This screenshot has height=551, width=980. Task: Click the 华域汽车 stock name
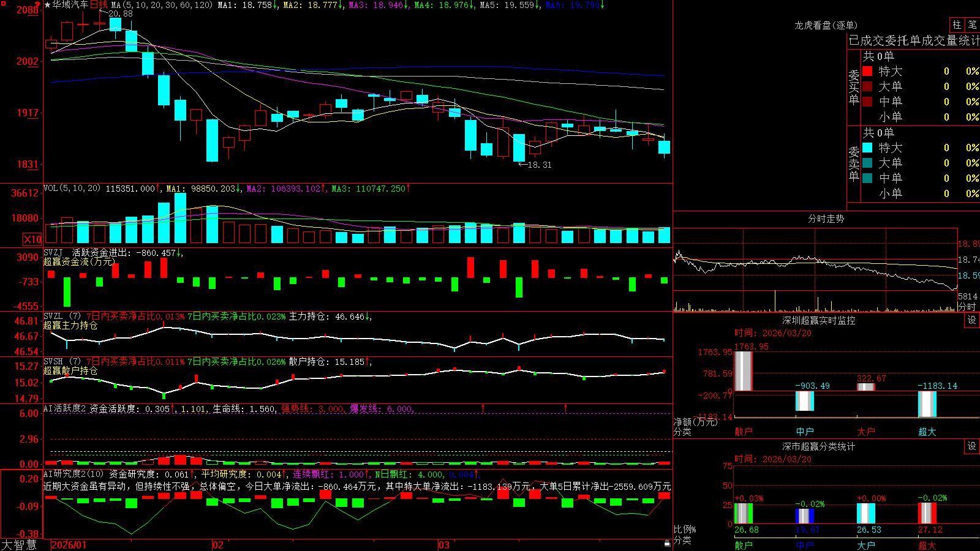tap(70, 5)
